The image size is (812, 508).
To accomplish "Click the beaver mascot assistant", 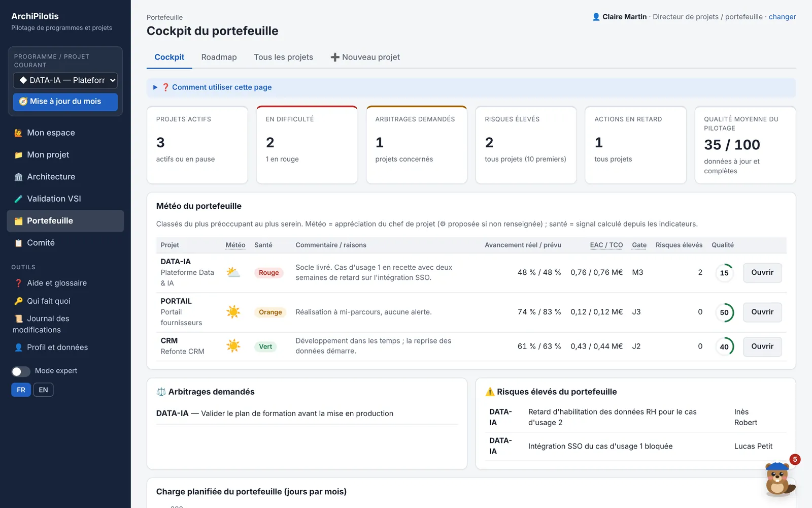I will (x=779, y=479).
